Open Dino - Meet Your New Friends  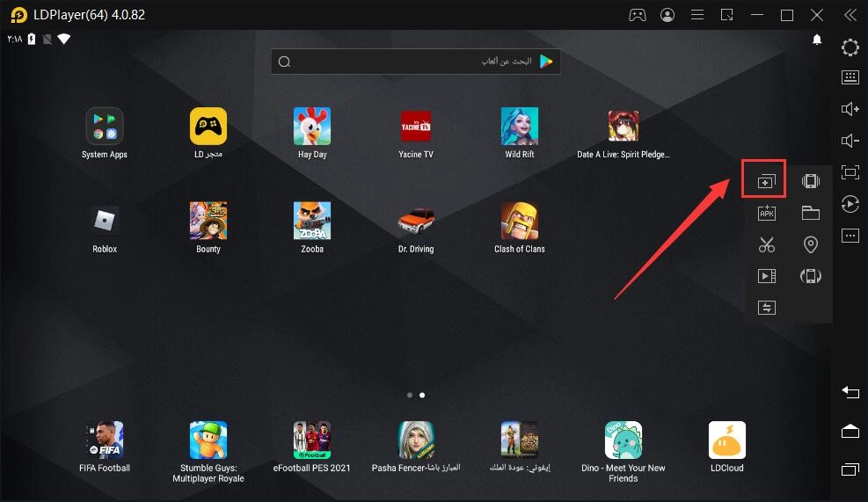624,440
